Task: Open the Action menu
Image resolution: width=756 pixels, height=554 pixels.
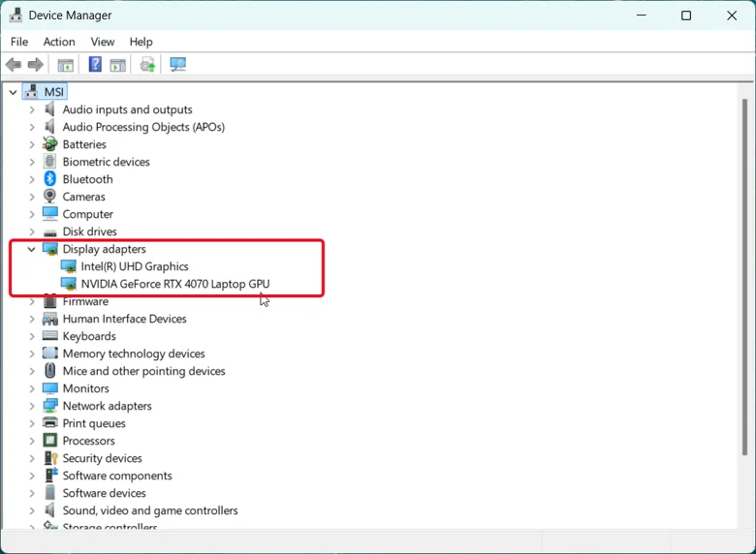Action: tap(59, 42)
